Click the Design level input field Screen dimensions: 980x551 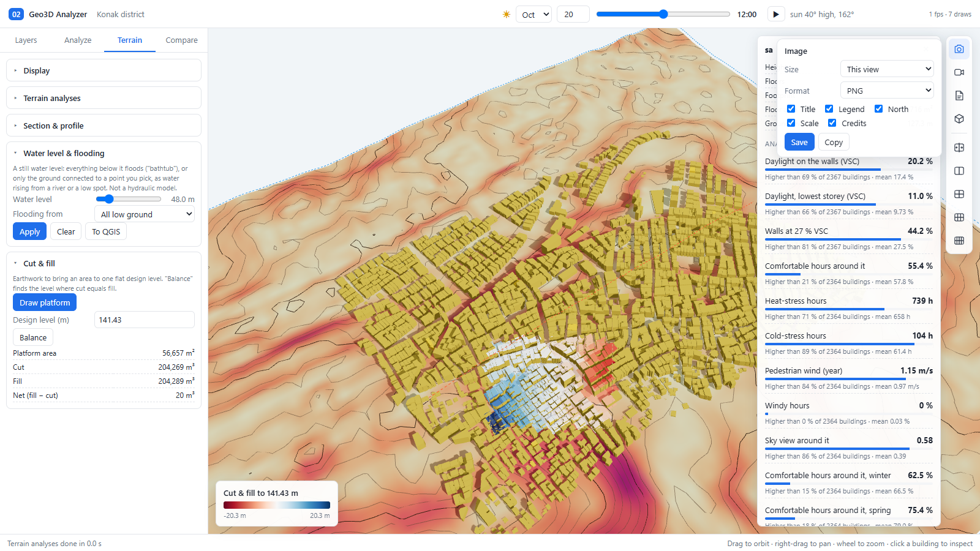click(145, 320)
